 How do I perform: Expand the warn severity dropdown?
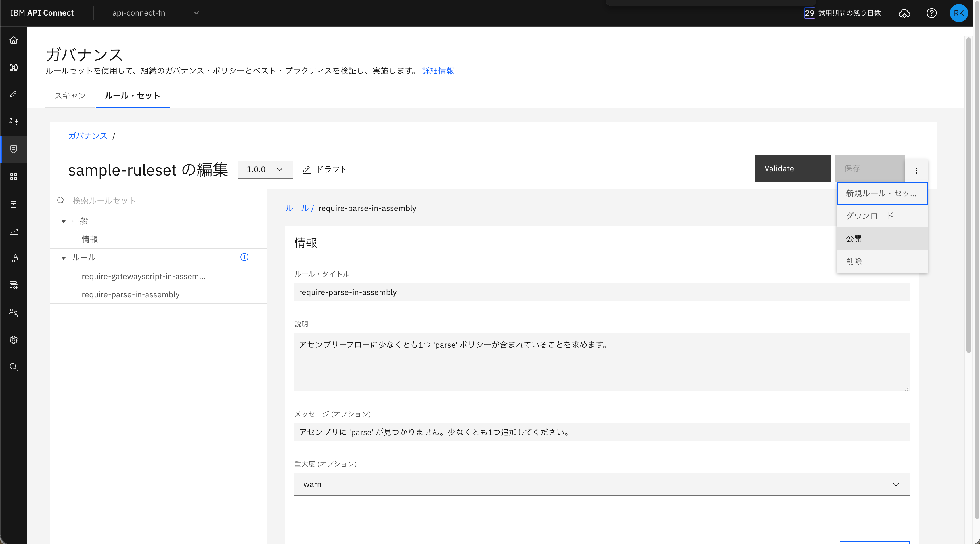pyautogui.click(x=602, y=484)
